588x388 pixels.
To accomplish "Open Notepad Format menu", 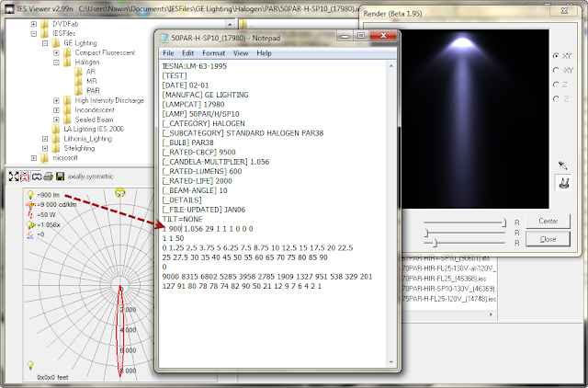I will pos(213,53).
